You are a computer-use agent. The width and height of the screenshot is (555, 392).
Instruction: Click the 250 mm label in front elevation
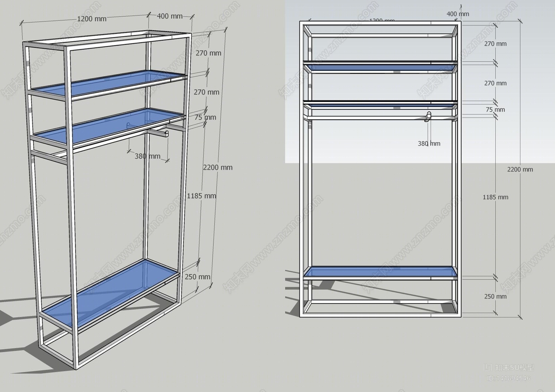(495, 296)
